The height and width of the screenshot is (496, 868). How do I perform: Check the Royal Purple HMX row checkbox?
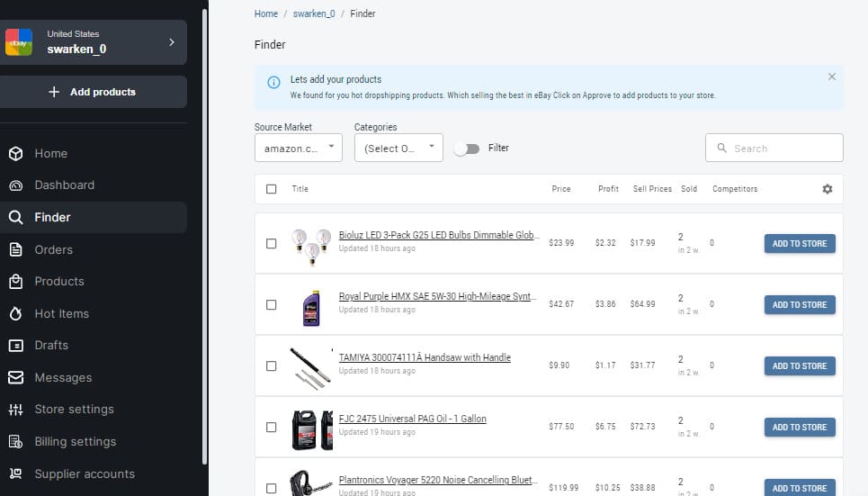point(272,305)
